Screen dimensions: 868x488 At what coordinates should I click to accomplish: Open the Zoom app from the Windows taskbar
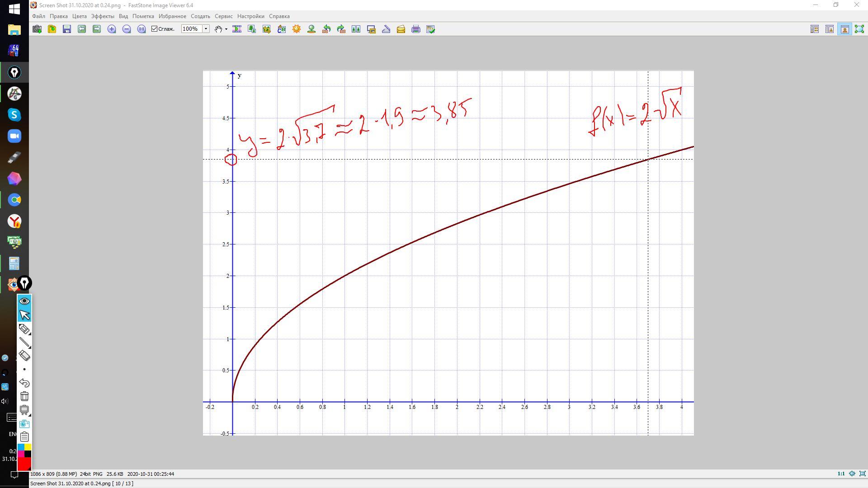pos(14,136)
